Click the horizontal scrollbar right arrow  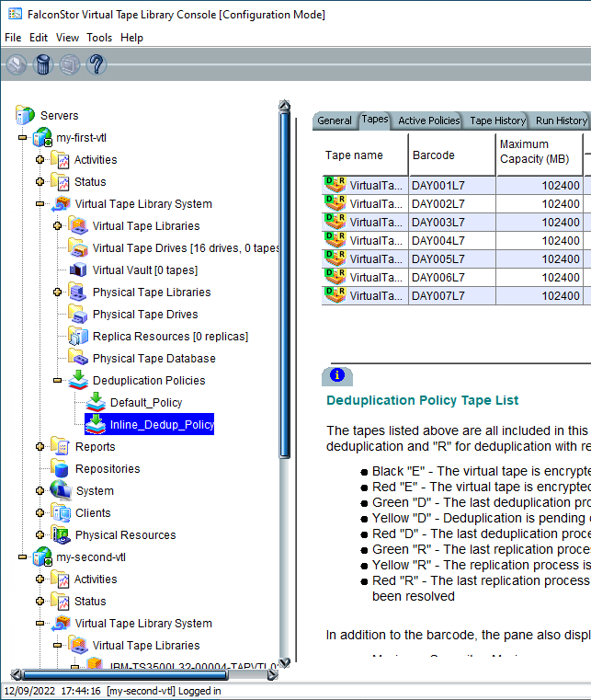[x=273, y=675]
